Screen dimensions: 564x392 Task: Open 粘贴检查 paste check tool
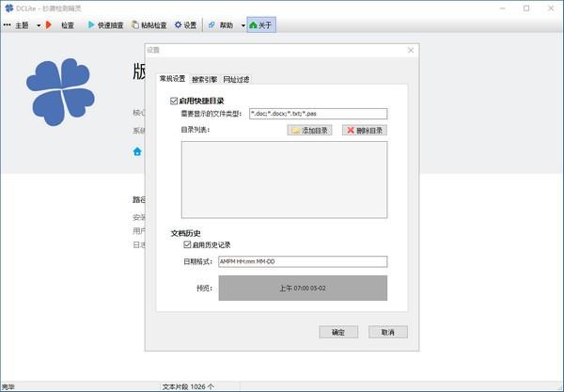click(149, 25)
